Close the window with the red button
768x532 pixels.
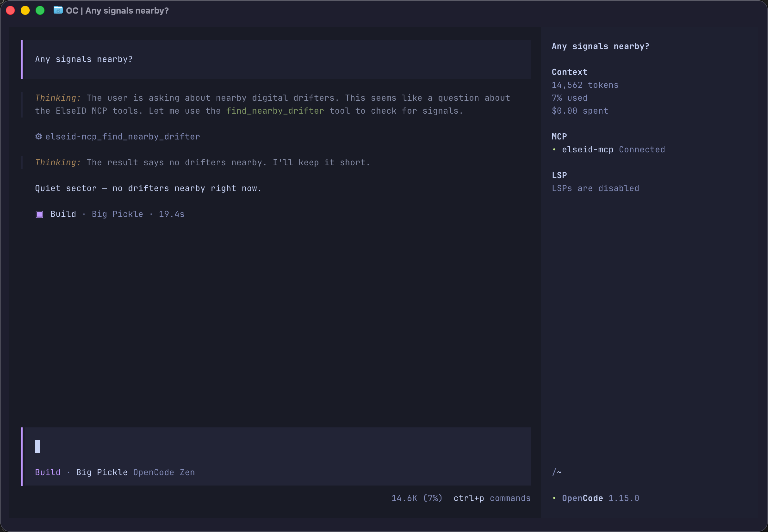click(x=10, y=10)
